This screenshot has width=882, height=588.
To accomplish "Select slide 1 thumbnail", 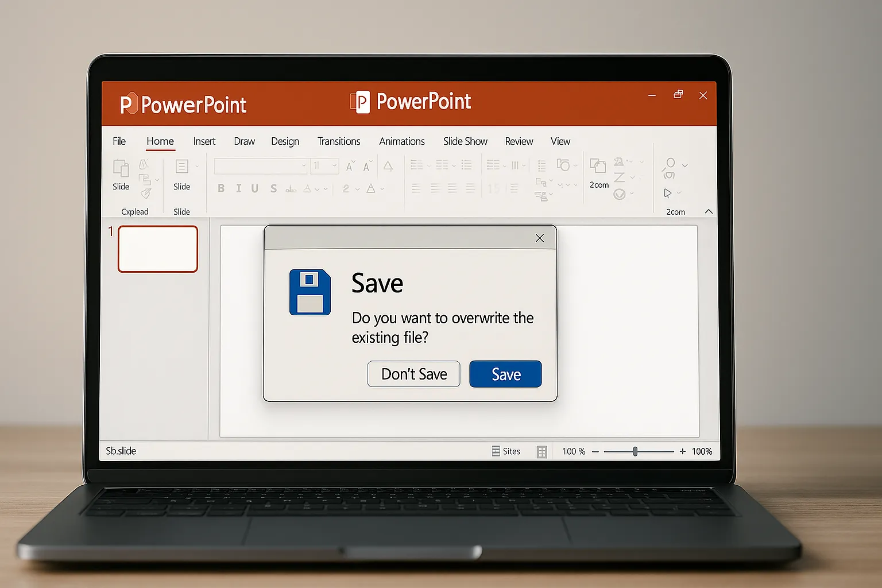I will pyautogui.click(x=158, y=249).
